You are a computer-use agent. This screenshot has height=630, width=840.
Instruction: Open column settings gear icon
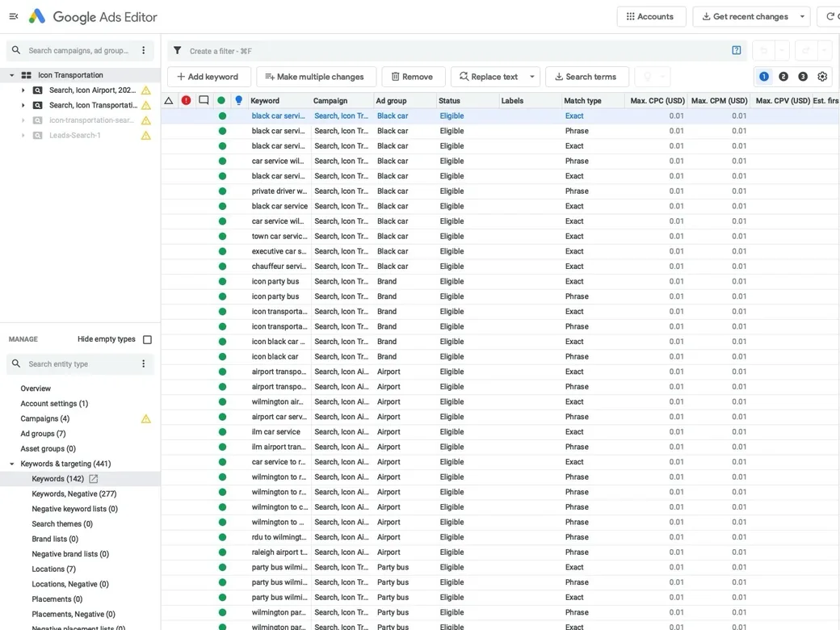[x=822, y=77]
